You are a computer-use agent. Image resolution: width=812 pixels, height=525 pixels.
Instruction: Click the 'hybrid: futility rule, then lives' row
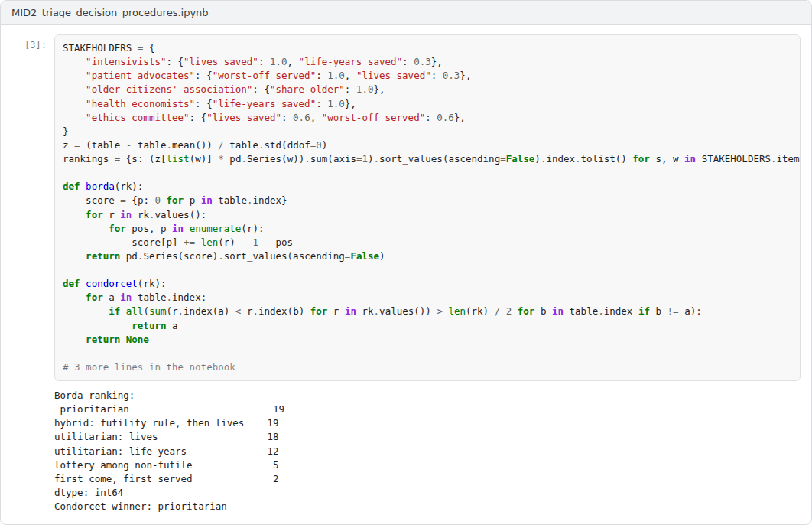[x=167, y=423]
